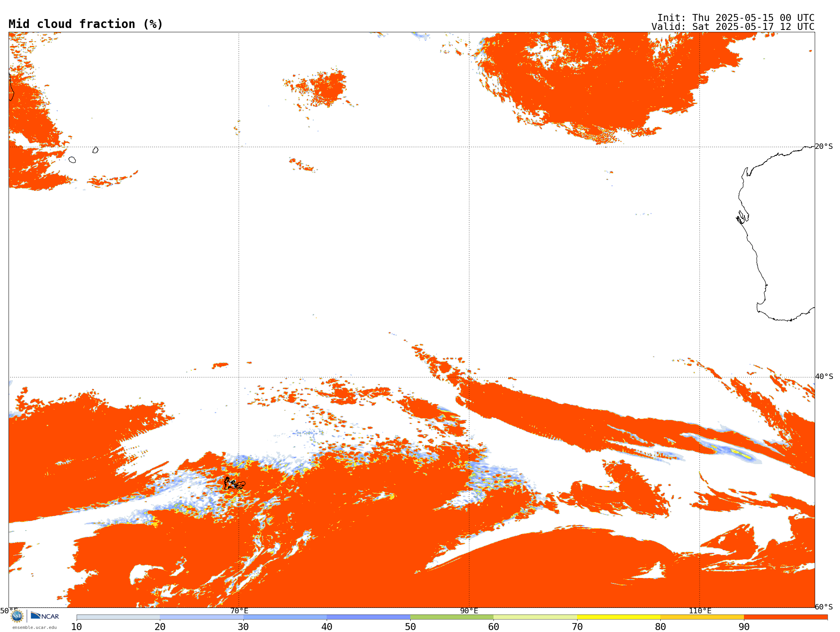The width and height of the screenshot is (840, 632).
Task: Click the colorbar tick label 10
Action: (x=77, y=627)
